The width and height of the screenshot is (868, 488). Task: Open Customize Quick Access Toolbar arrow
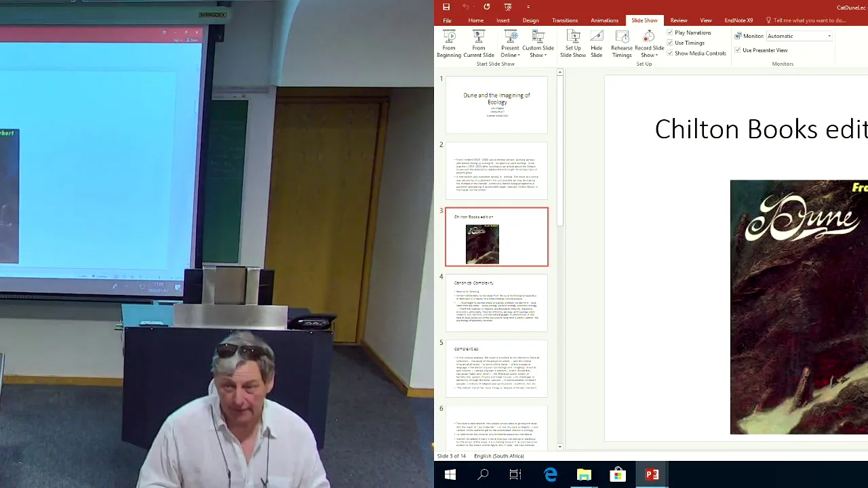pos(528,7)
